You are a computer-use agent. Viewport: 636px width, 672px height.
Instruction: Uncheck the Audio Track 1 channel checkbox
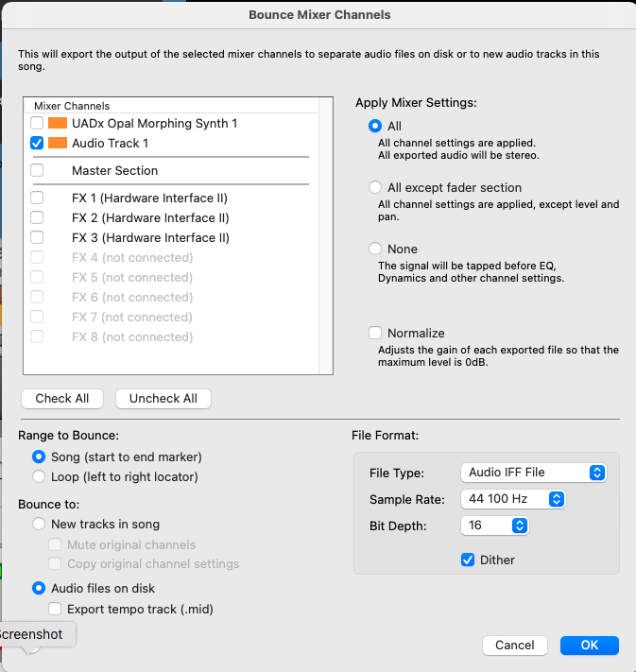(37, 144)
